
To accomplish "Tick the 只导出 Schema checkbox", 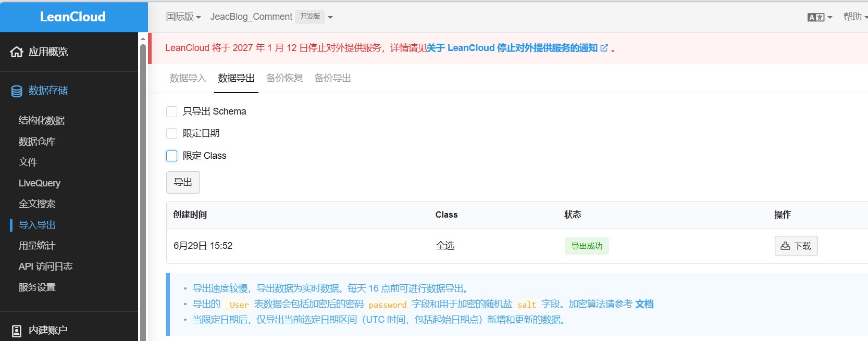I will pos(171,111).
